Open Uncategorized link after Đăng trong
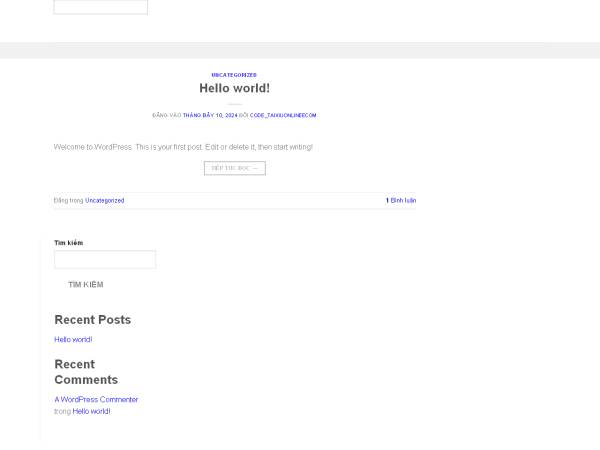 coord(105,200)
